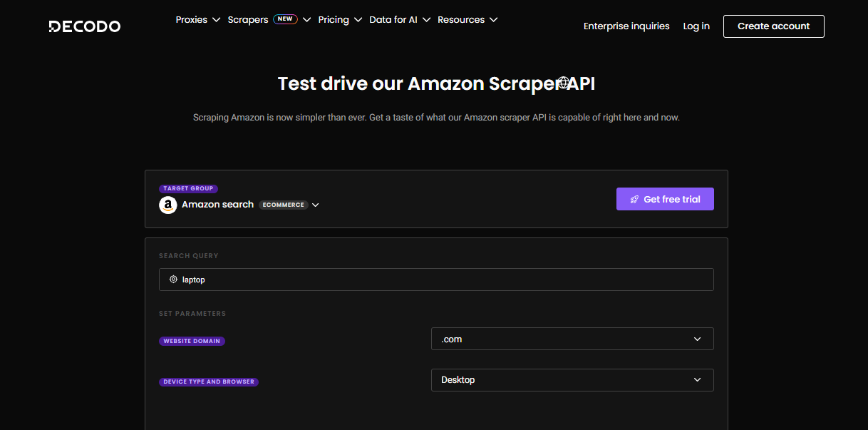Screen dimensions: 868x430
Task: Click the SEARCH QUERY label
Action: [x=189, y=256]
